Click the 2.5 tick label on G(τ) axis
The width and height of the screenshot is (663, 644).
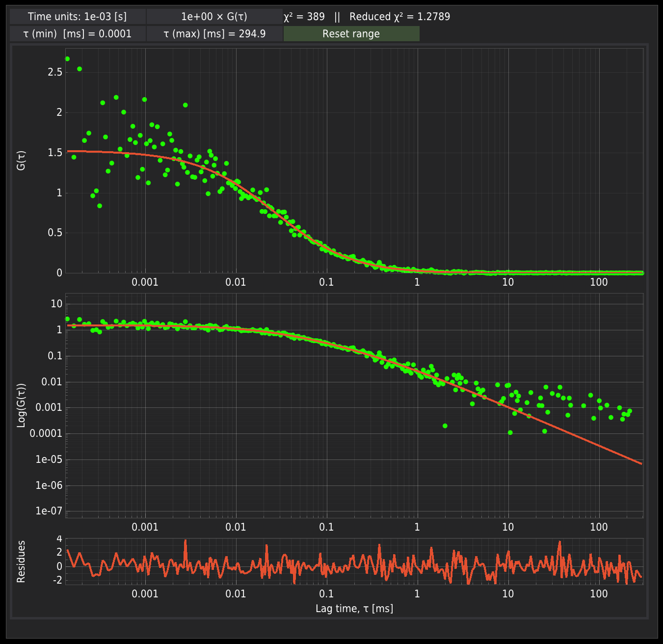click(55, 72)
